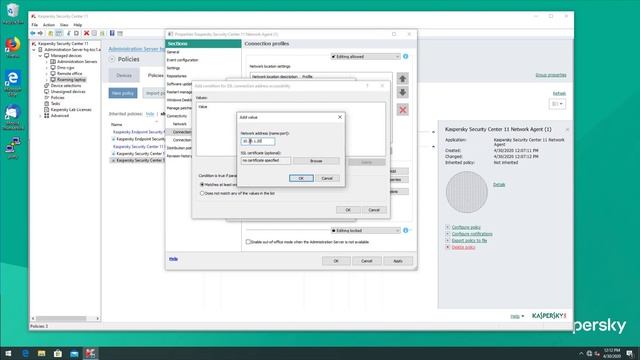The image size is (640, 360).
Task: Close the Add value dialog with X
Action: point(340,117)
